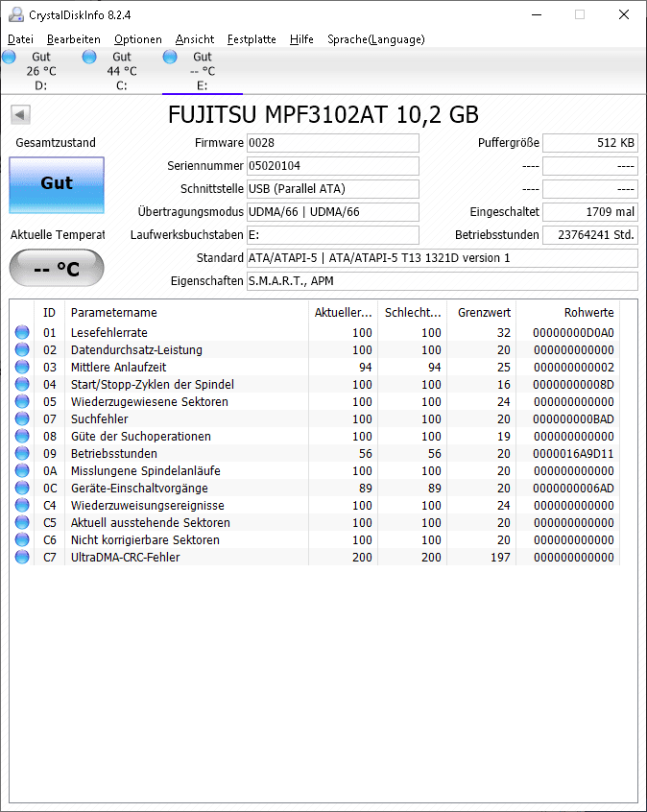Click the Eigenschaften field S.M.A.R.T., APM
This screenshot has height=812, width=647.
pos(442,281)
